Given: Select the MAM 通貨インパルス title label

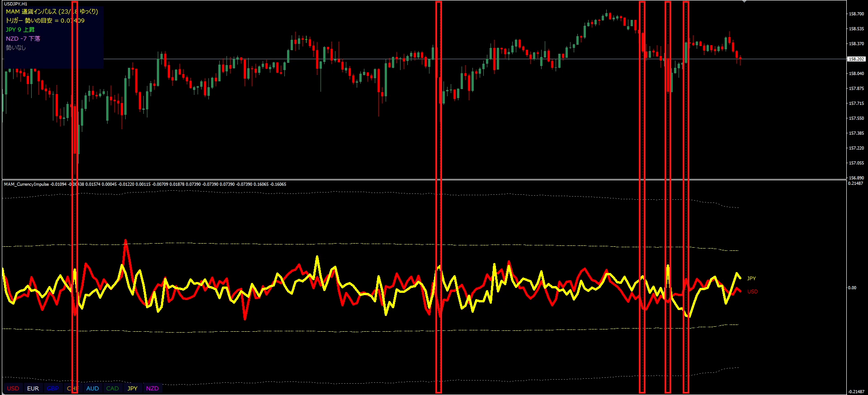Looking at the screenshot, I should [x=52, y=12].
